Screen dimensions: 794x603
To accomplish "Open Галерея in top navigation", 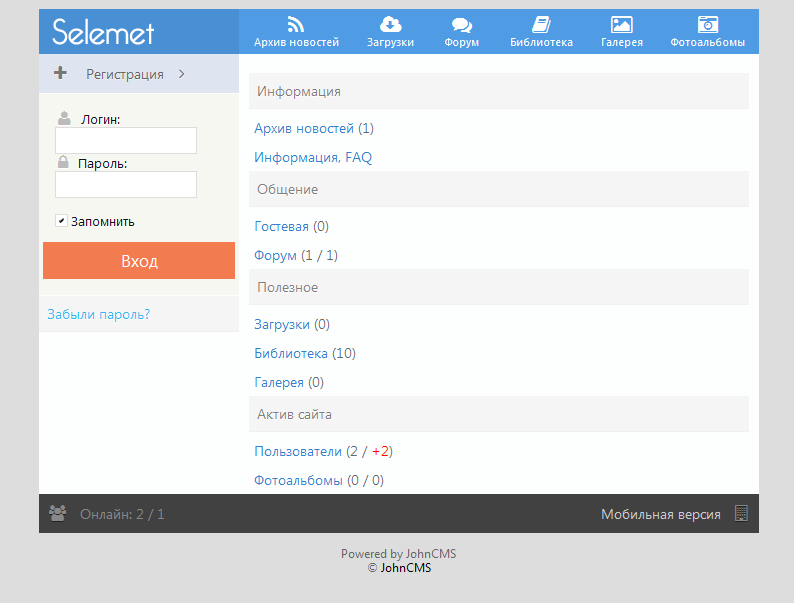I will point(622,42).
